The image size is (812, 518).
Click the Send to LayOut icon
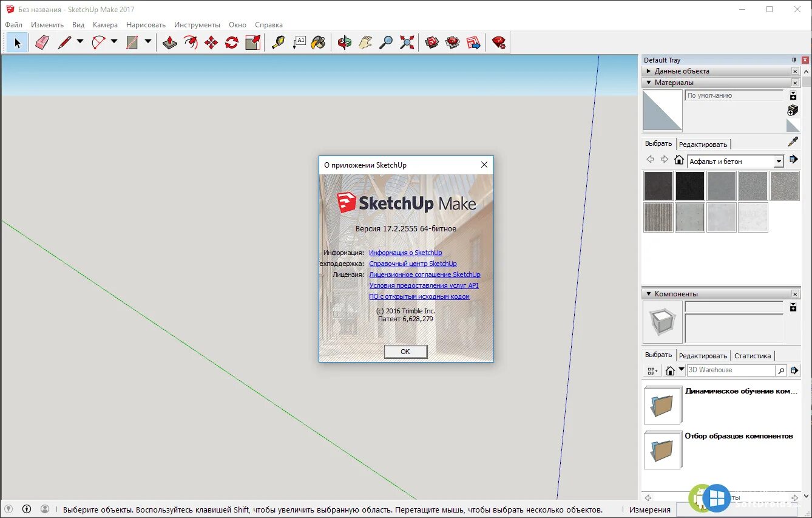473,43
